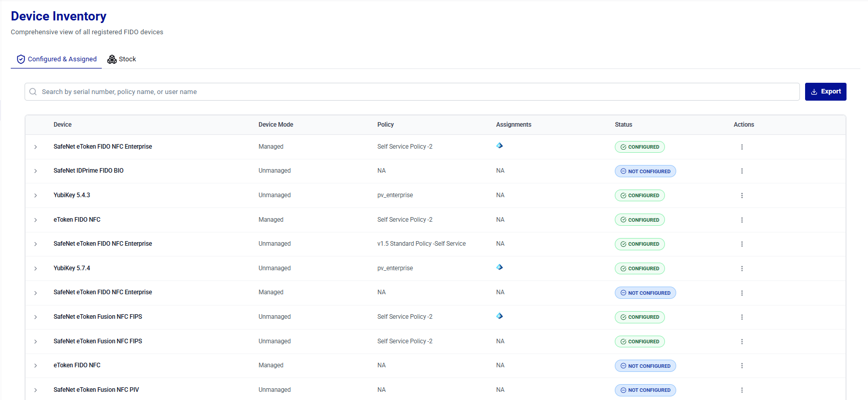Click pv_enterprise policy in YubiKey 5.7.4 row
This screenshot has width=868, height=400.
coord(395,268)
